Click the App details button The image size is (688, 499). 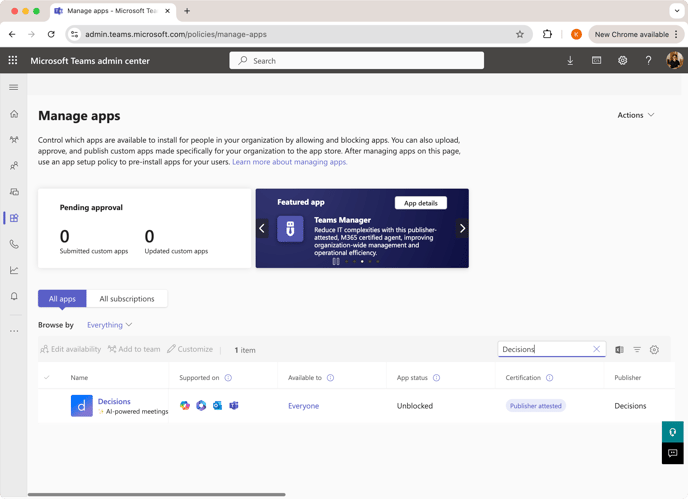[421, 203]
